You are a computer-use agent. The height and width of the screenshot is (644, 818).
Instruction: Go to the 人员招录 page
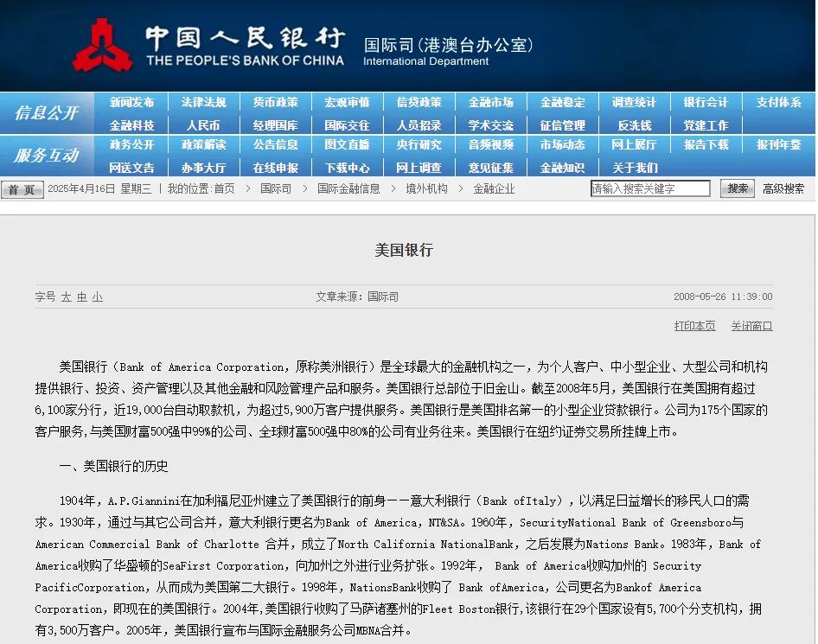[x=419, y=125]
